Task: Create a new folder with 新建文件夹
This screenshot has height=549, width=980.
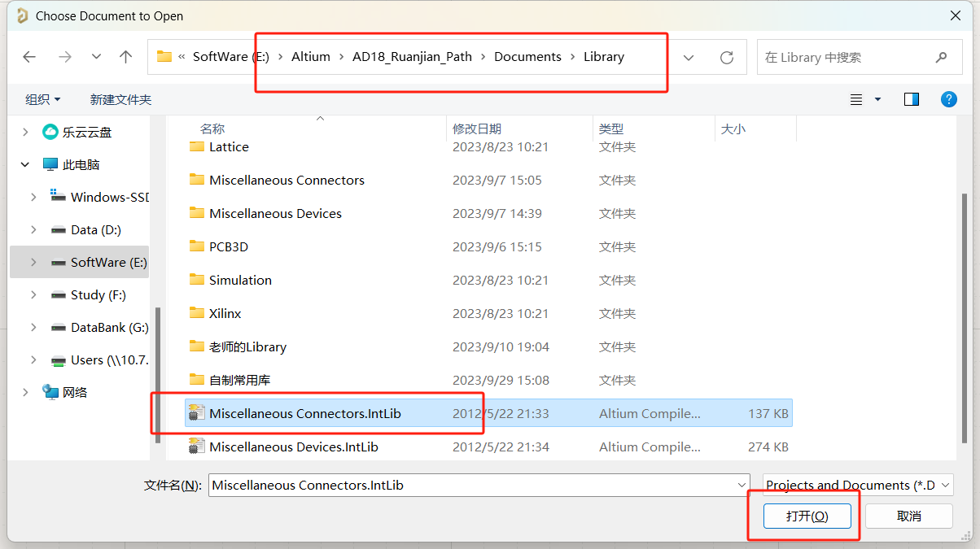Action: (x=120, y=99)
